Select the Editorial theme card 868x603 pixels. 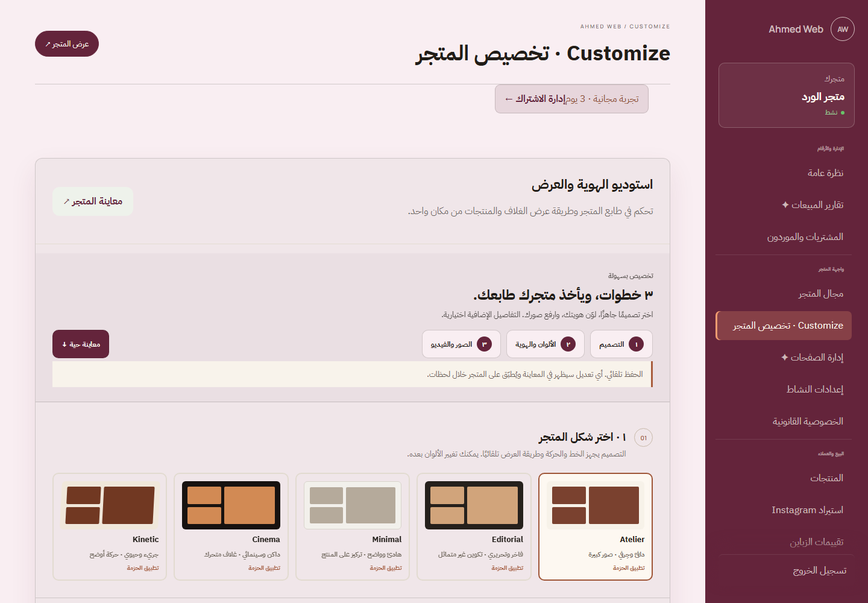(x=474, y=527)
